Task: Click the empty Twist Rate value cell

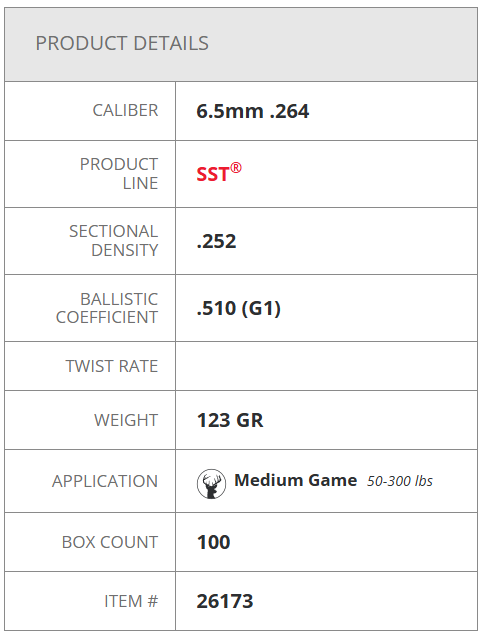Action: point(326,366)
